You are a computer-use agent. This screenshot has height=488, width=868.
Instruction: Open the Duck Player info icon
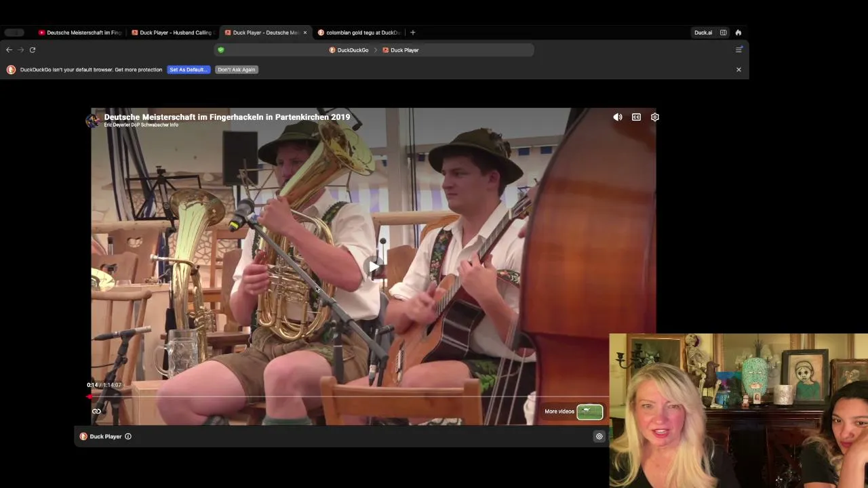pos(128,436)
